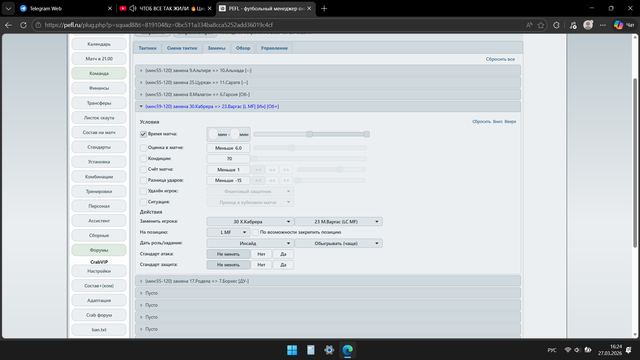Open Microsoft Edge taskbar icon
Screen dimensions: 640x360
(x=347, y=350)
